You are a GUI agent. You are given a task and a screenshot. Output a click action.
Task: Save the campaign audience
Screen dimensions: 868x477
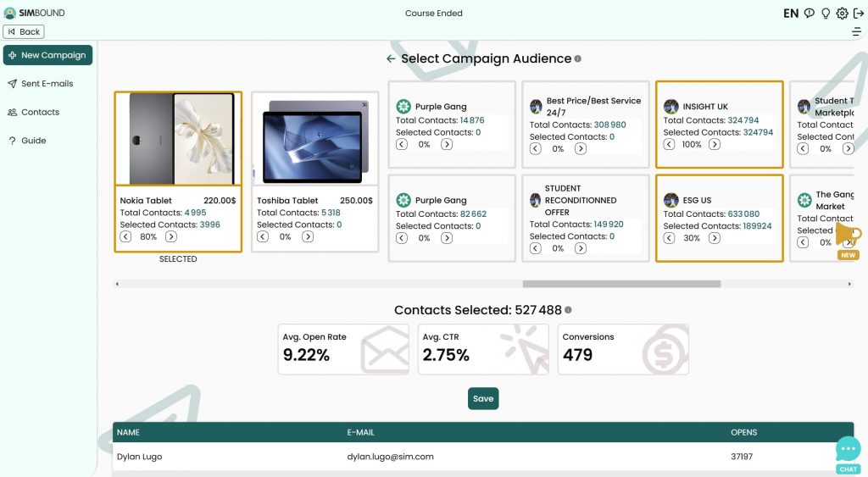click(483, 398)
